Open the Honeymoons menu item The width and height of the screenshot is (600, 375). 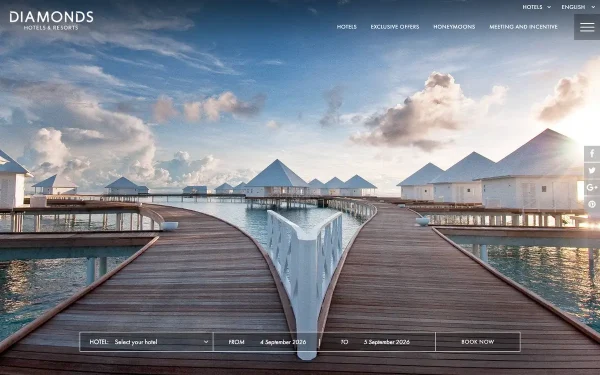tap(454, 27)
